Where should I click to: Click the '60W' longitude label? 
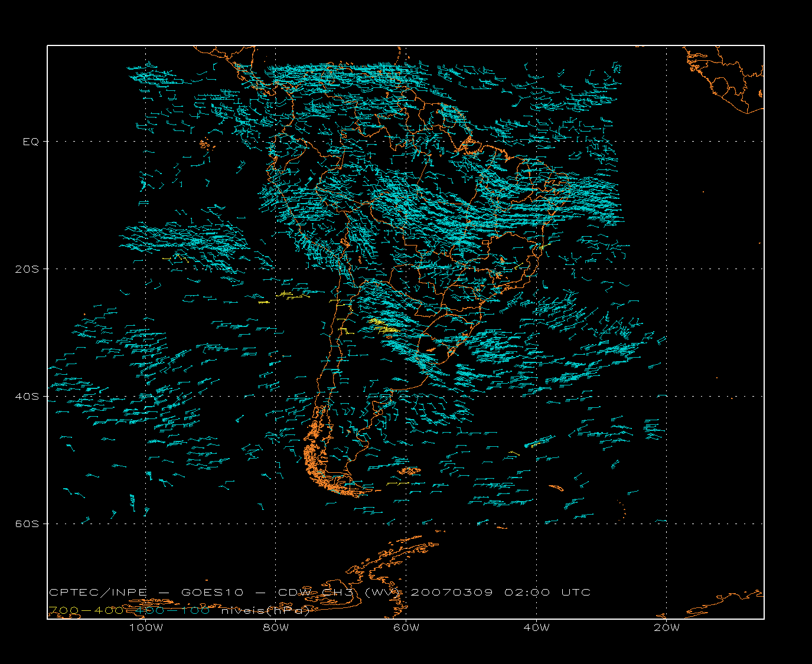(x=406, y=627)
